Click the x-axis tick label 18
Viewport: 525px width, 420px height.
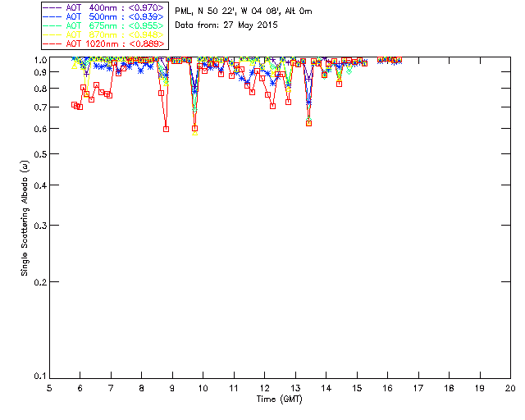(x=449, y=388)
